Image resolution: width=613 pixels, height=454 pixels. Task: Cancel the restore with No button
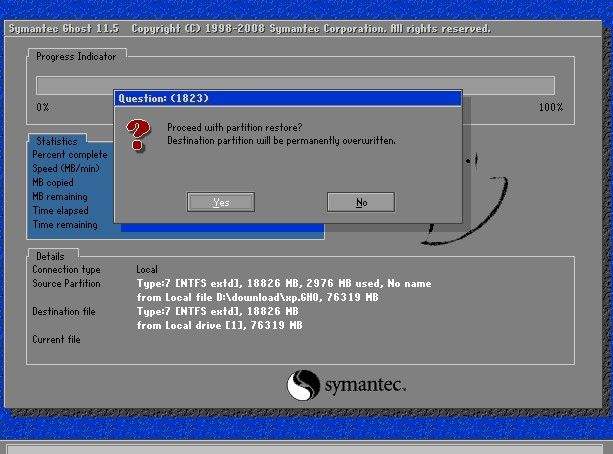[x=361, y=202]
